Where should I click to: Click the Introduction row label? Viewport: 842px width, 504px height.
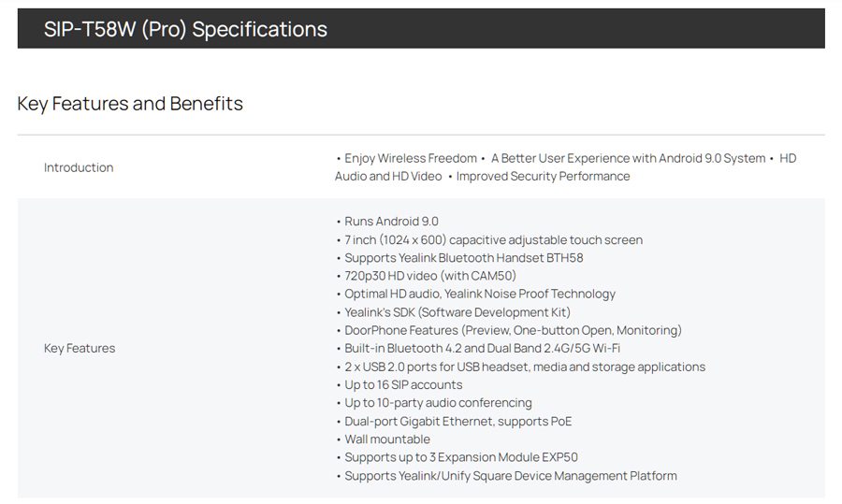(x=79, y=167)
